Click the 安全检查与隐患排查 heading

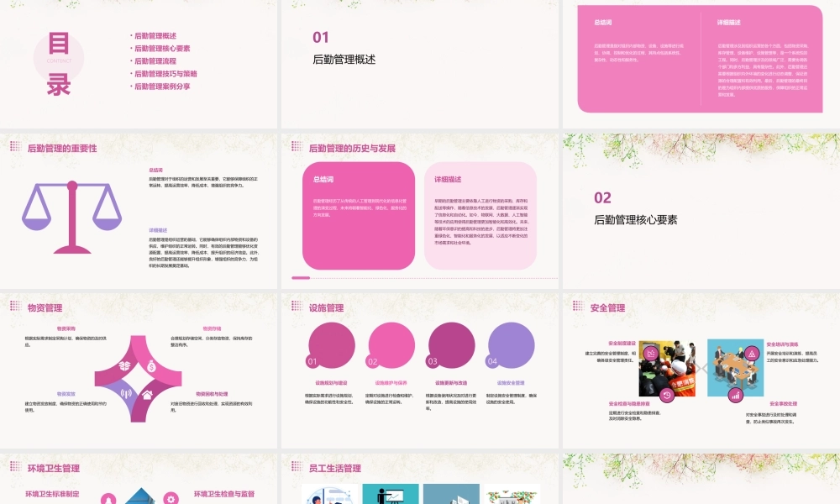pos(629,404)
